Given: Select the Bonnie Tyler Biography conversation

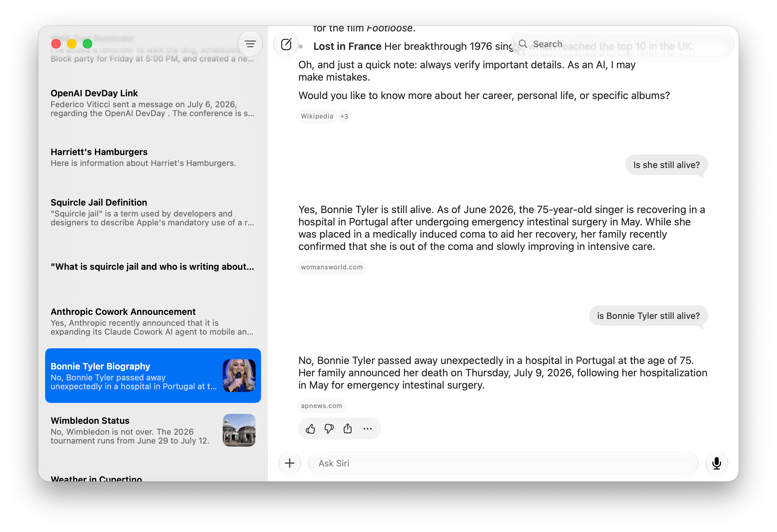Looking at the screenshot, I should pos(153,376).
